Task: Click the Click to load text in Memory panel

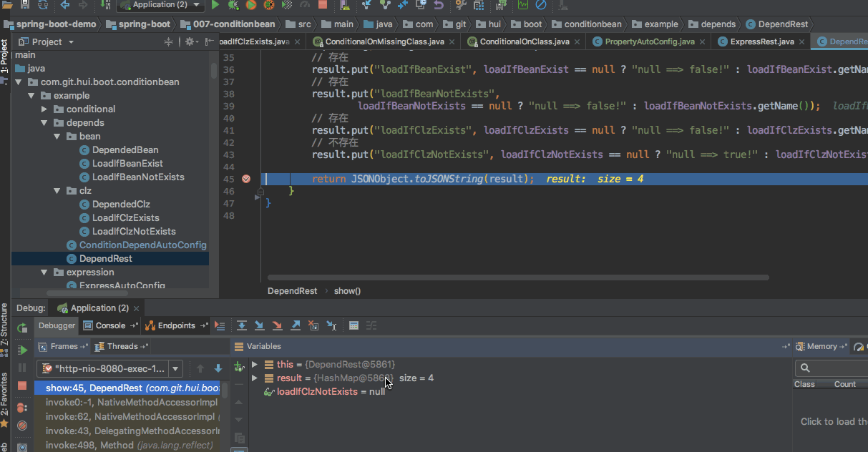Action: (x=833, y=421)
